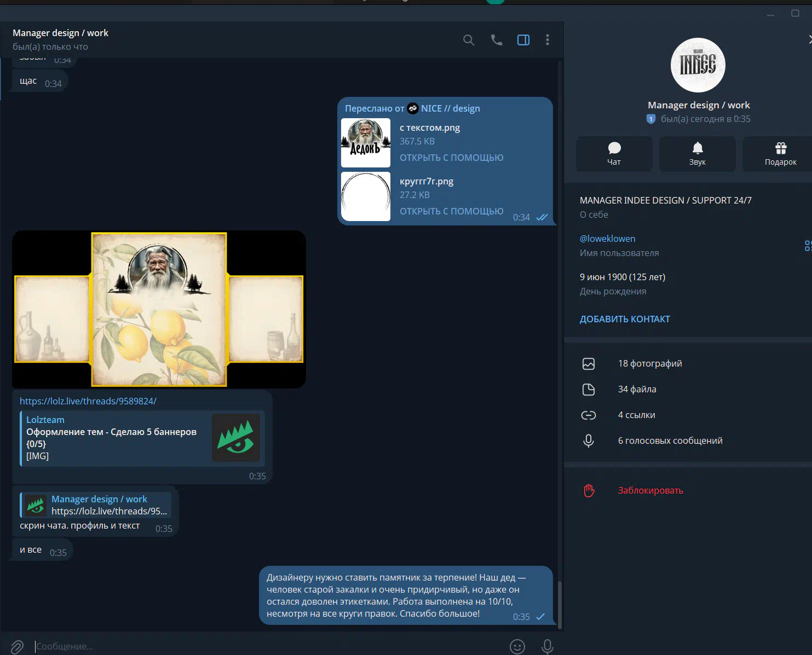
Task: Click the @loweklowen username
Action: coord(608,239)
